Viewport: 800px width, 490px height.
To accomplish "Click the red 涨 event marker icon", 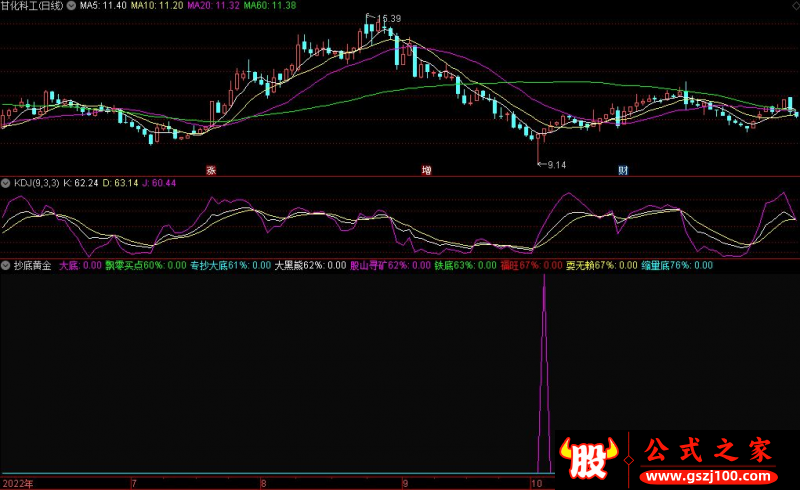I will 211,170.
